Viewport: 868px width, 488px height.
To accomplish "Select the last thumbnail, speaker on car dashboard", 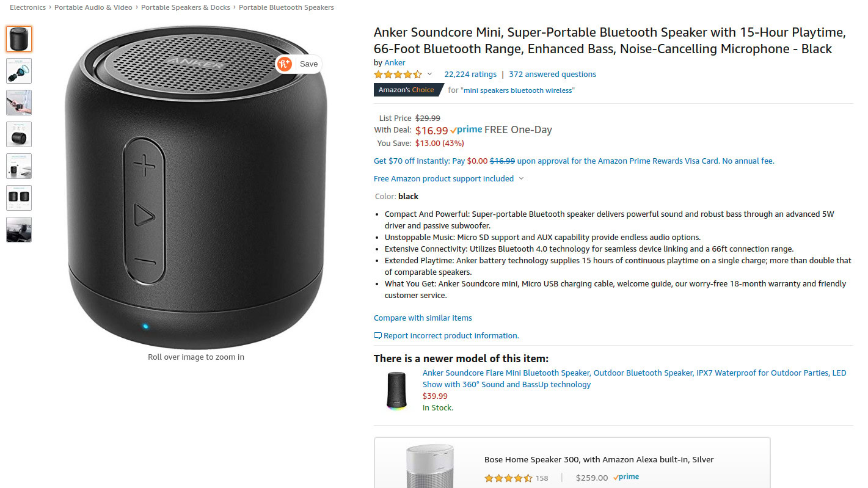I will 19,230.
